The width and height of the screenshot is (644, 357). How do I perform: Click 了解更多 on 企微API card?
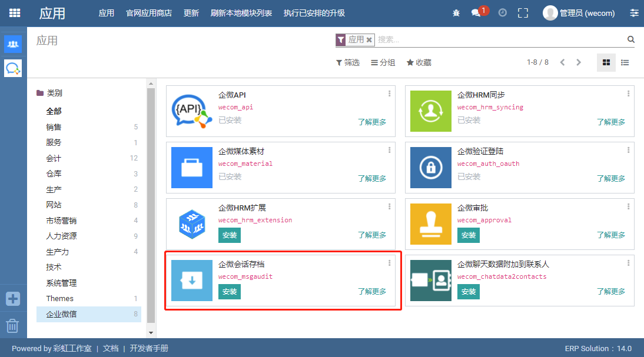[372, 122]
